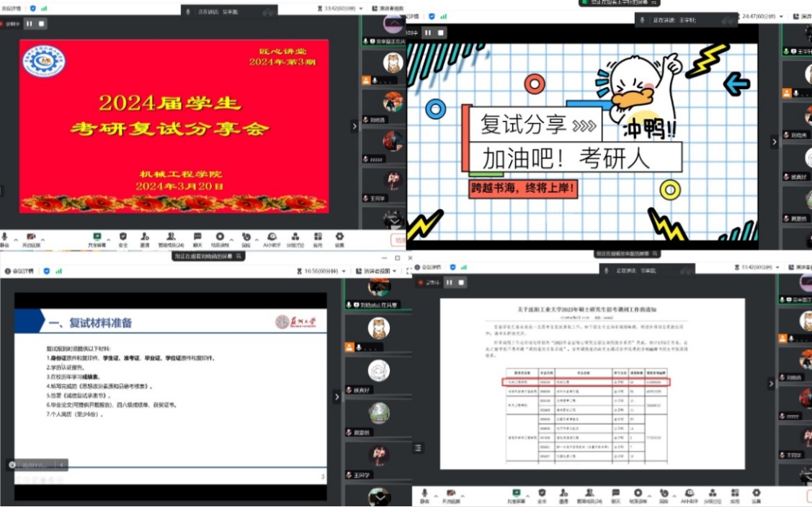Open 安全 security shield below the red slide
The image size is (812, 507).
(x=122, y=239)
